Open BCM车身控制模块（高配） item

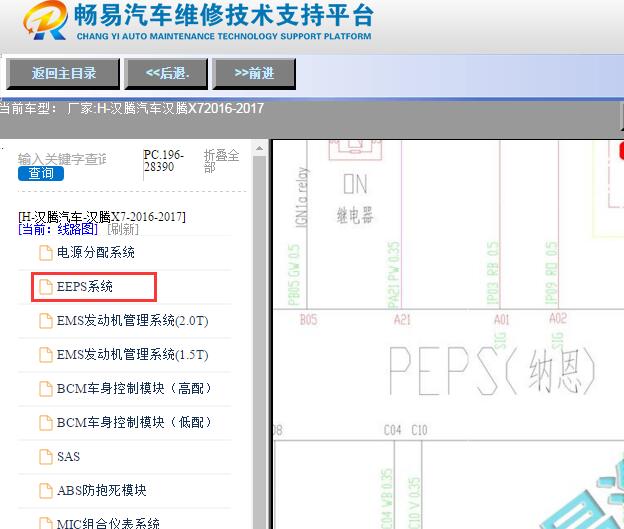(134, 388)
